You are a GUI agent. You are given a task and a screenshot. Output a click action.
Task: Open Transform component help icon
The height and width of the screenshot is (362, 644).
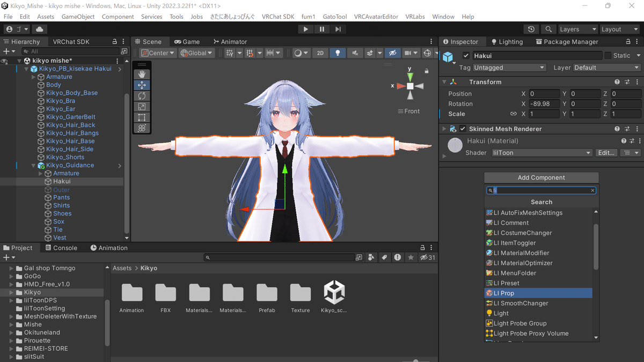point(617,82)
